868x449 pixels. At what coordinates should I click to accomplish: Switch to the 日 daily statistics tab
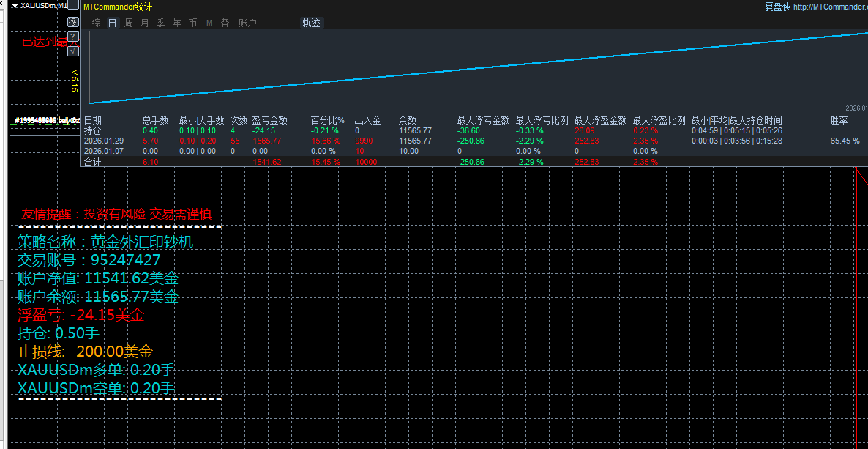112,22
